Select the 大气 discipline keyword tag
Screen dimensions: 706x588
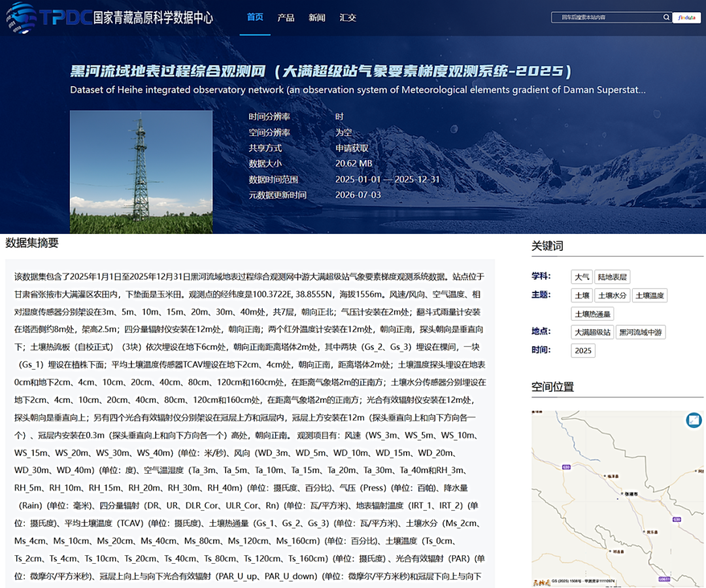point(582,276)
